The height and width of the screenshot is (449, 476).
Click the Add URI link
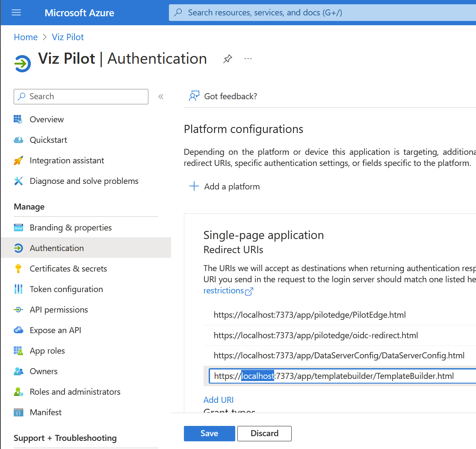coord(218,400)
